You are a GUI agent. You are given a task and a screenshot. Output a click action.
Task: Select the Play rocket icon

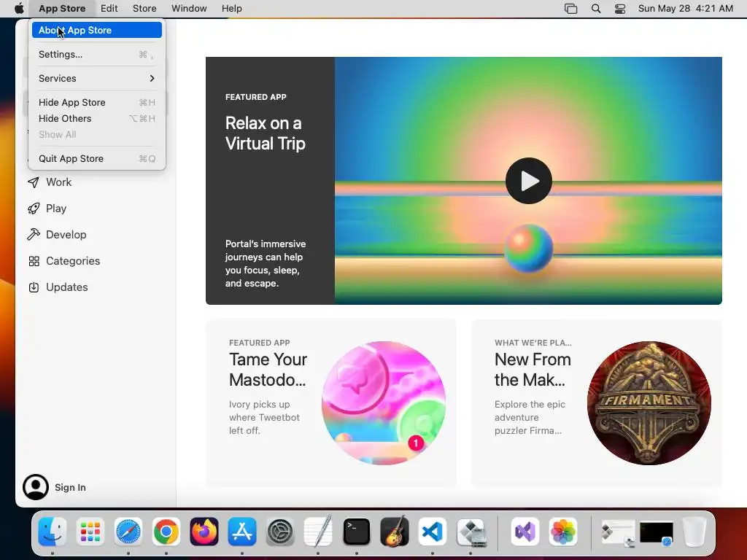(34, 209)
